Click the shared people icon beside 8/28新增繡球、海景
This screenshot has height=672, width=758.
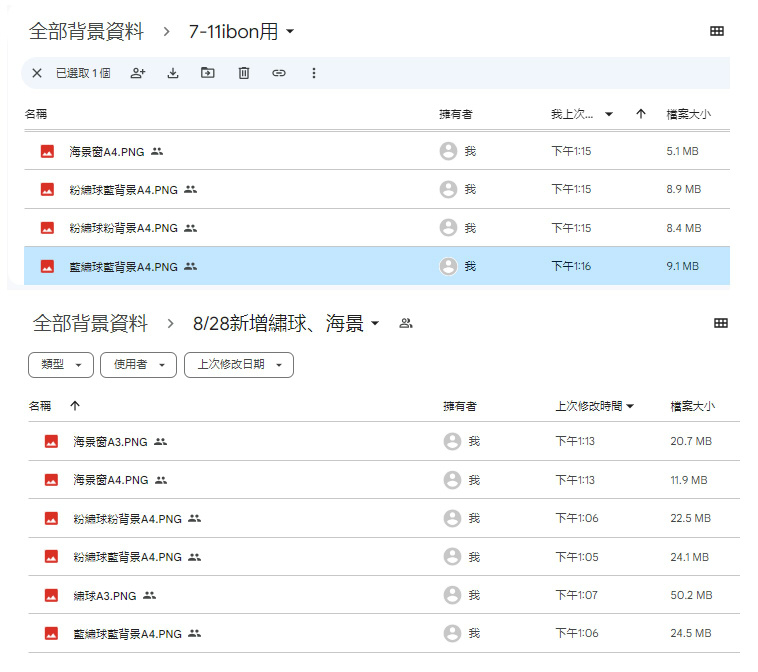[x=406, y=323]
